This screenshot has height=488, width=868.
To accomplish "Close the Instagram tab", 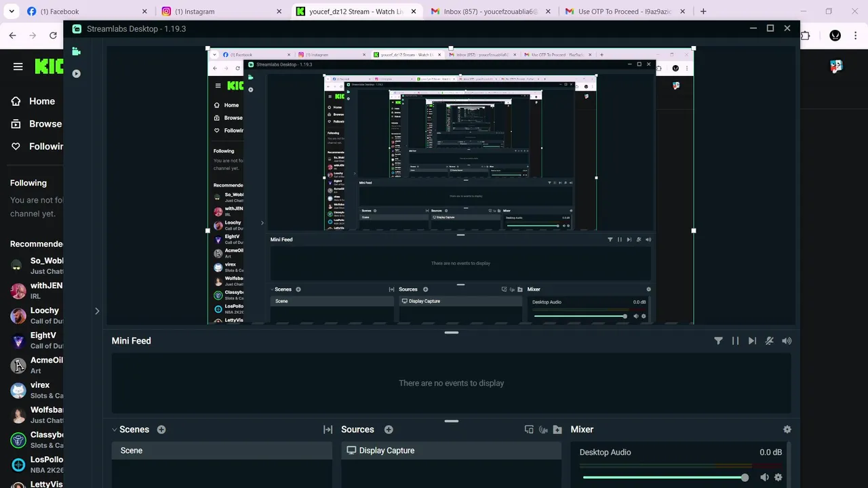I will click(279, 12).
